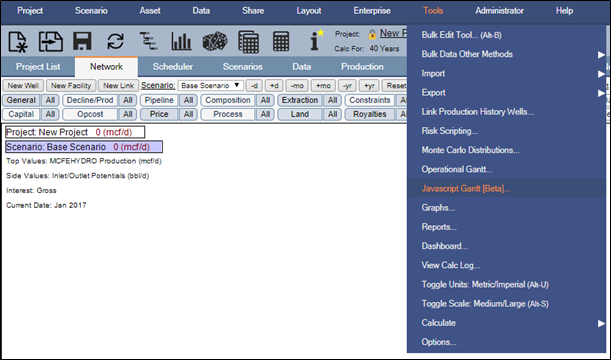This screenshot has width=611, height=360.
Task: Expand the Calculate submenu
Action: click(507, 323)
